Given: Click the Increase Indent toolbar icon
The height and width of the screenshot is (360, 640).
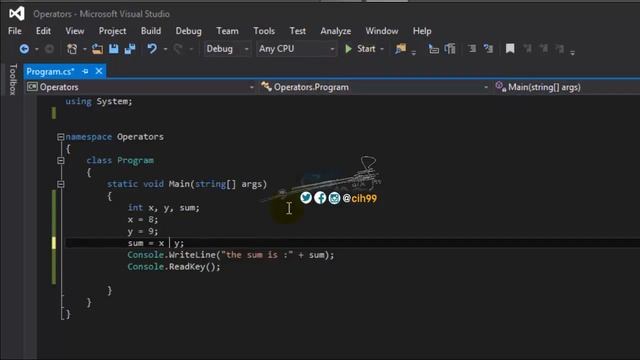Looking at the screenshot, I should (488, 49).
